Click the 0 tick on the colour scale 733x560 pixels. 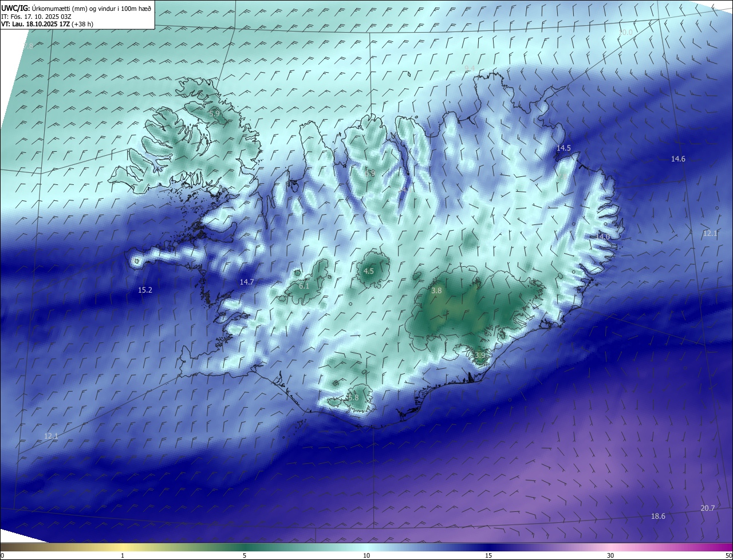[x=2, y=555]
